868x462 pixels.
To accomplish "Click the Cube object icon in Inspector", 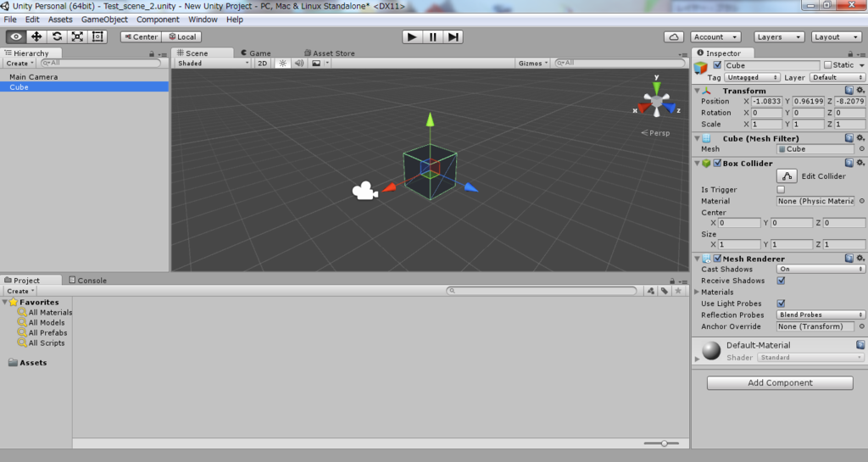I will [701, 67].
